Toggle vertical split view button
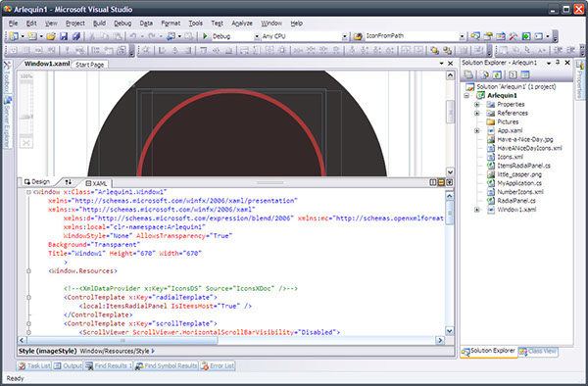The height and width of the screenshot is (386, 588). [x=433, y=182]
